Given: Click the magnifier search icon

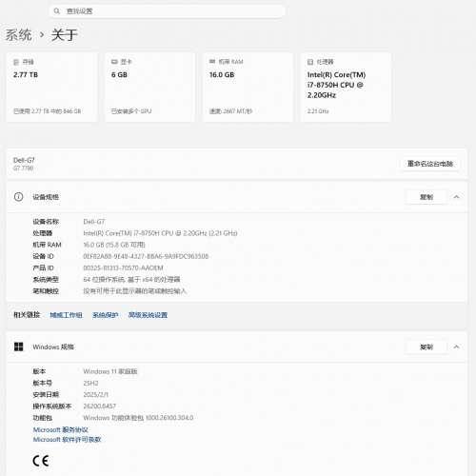Looking at the screenshot, I should (x=56, y=11).
